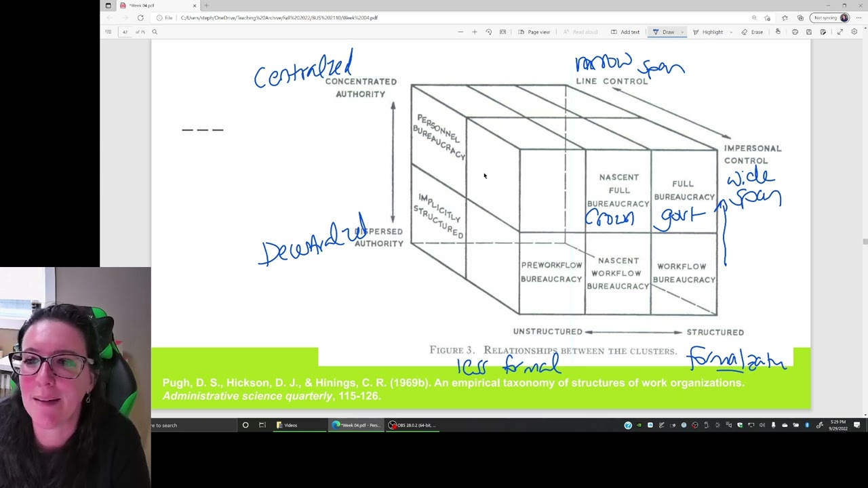Expand the Draw tool options dropdown

coord(682,32)
